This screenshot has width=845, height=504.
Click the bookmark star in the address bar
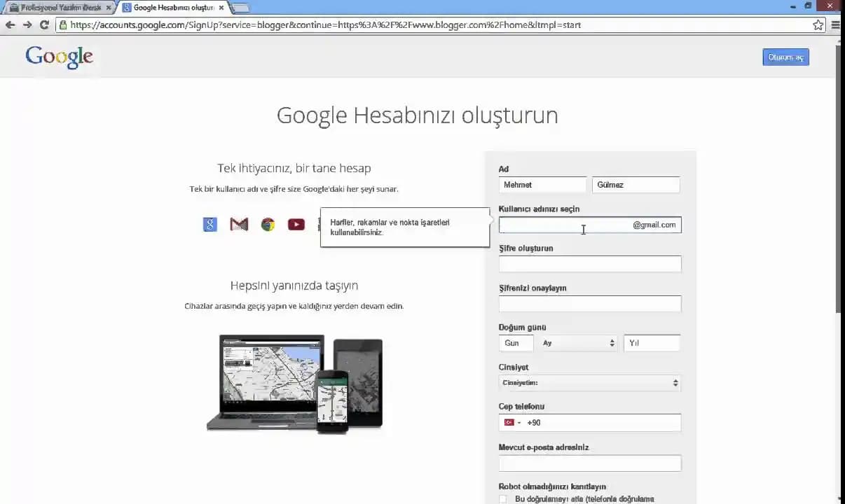tap(818, 24)
